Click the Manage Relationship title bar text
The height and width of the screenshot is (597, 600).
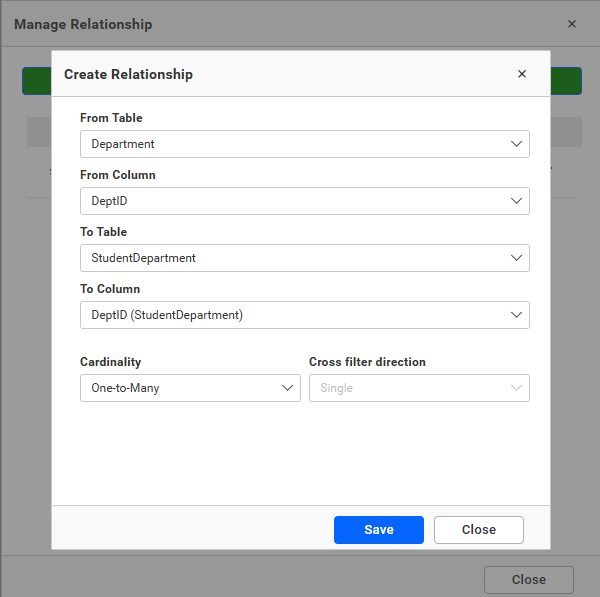point(83,24)
